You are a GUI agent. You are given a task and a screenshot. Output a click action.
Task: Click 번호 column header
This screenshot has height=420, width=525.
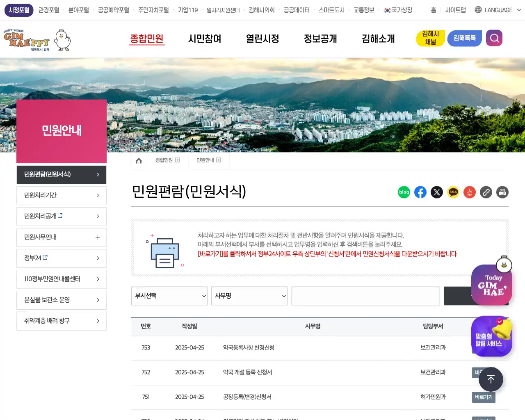[146, 326]
